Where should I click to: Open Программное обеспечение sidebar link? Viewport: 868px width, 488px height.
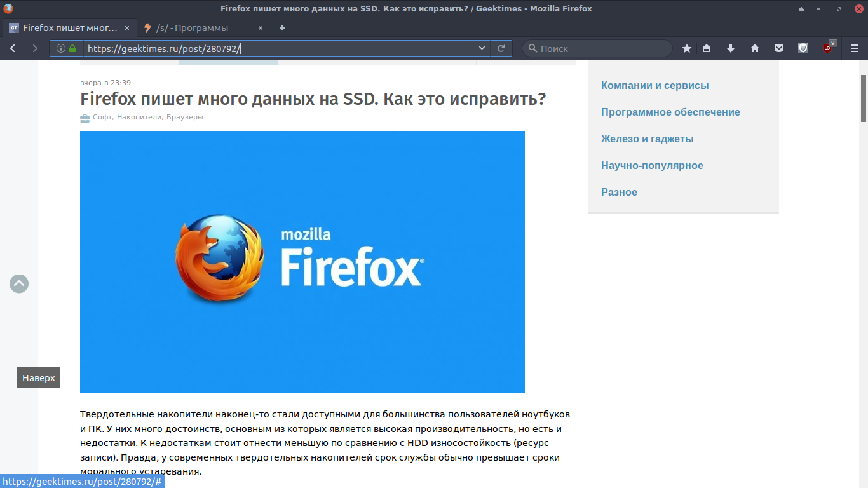pyautogui.click(x=670, y=112)
